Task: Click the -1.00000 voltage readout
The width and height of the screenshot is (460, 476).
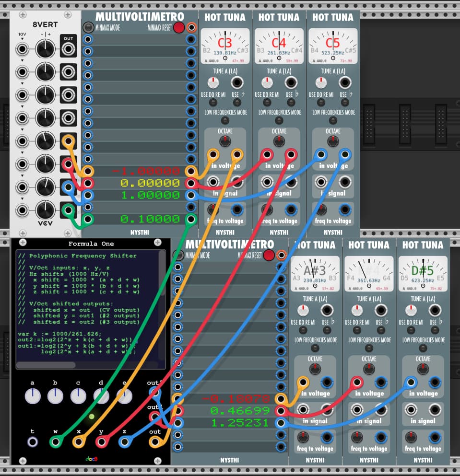Action: (x=146, y=171)
